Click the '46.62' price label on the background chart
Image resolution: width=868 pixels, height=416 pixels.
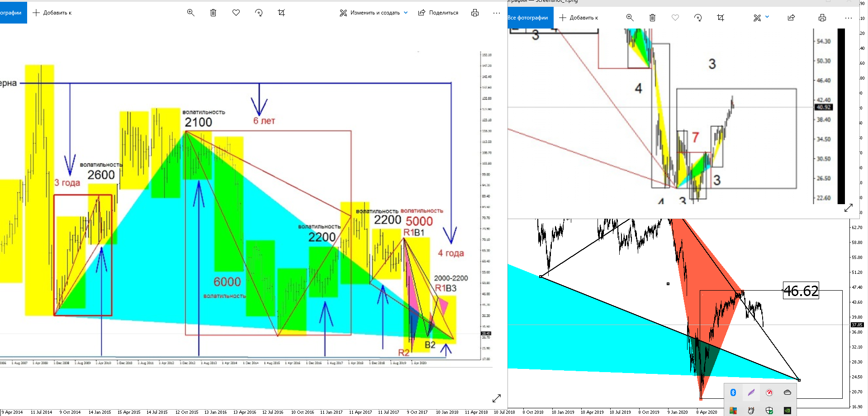(801, 291)
